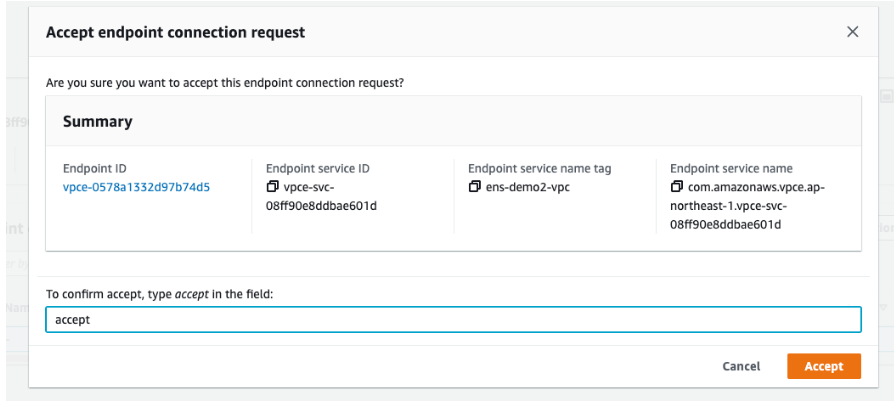894x403 pixels.
Task: Close the accept endpoint dialog with X
Action: 852,32
